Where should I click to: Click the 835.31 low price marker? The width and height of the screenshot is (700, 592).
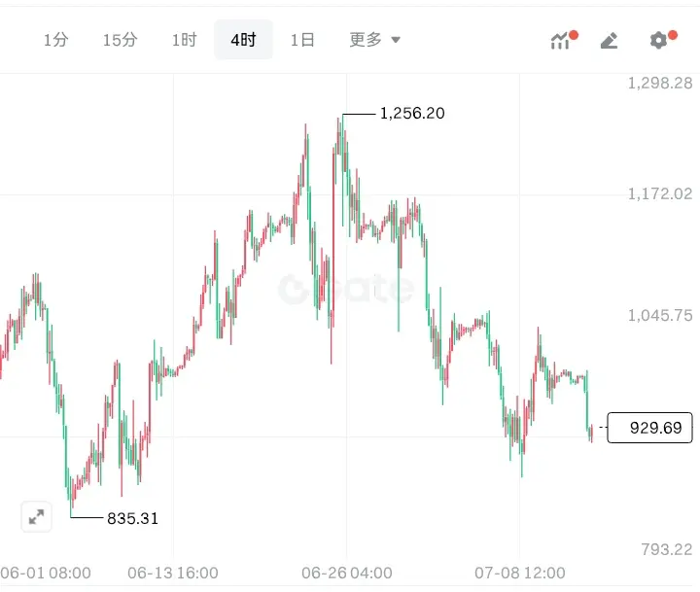[x=132, y=519]
